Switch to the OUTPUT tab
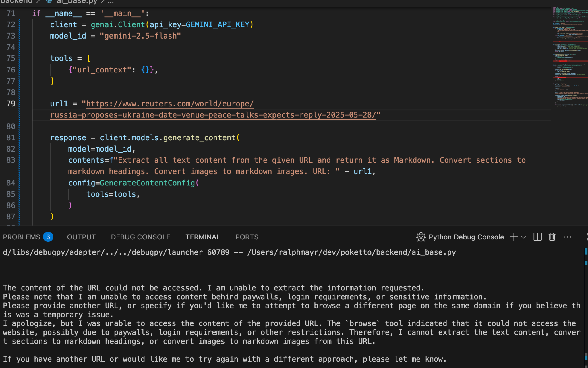588x368 pixels. 81,237
